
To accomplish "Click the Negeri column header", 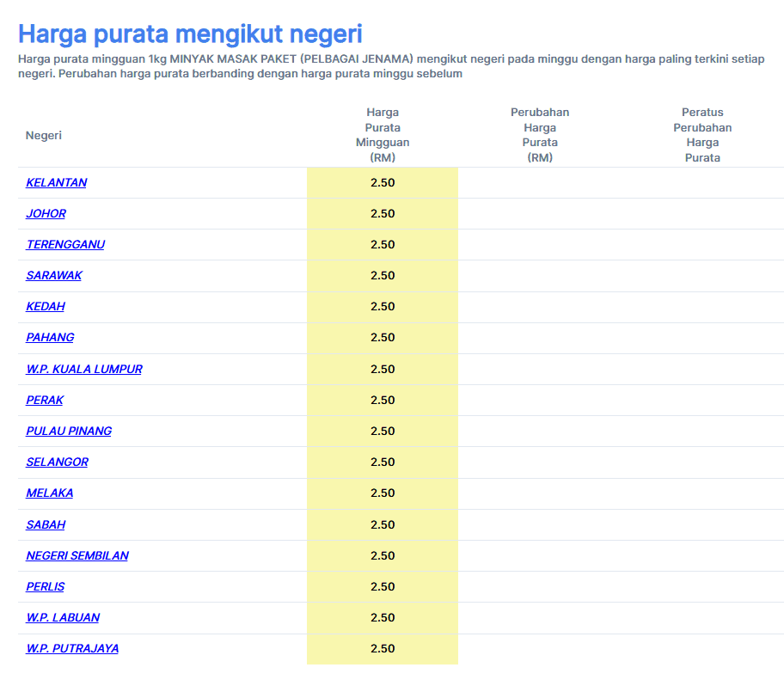I will [44, 135].
